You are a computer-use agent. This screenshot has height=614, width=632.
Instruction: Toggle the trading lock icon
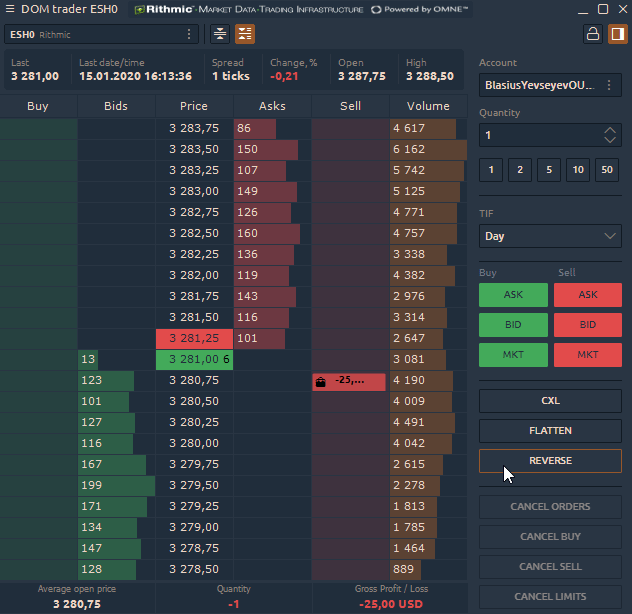[592, 34]
